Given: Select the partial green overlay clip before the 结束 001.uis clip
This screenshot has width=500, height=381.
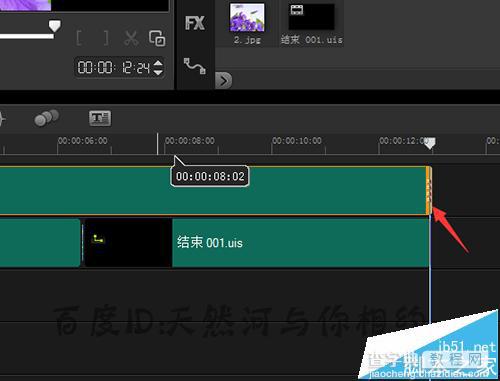Looking at the screenshot, I should [40, 243].
